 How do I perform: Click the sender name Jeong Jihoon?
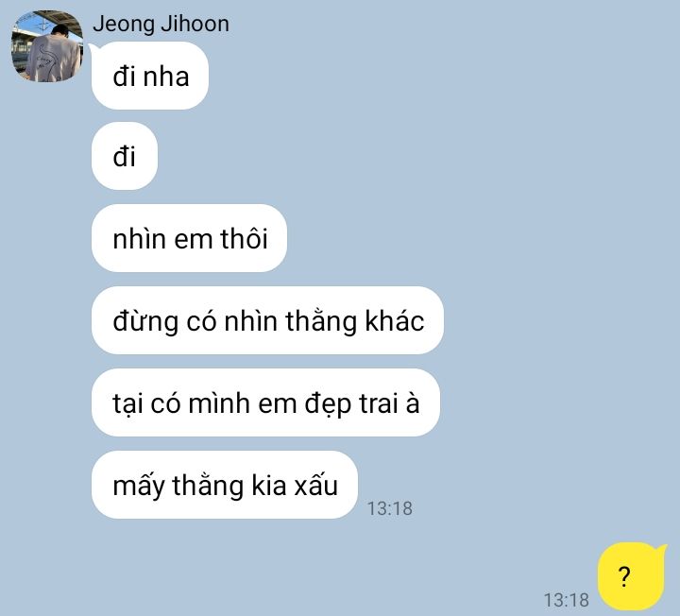tap(161, 24)
